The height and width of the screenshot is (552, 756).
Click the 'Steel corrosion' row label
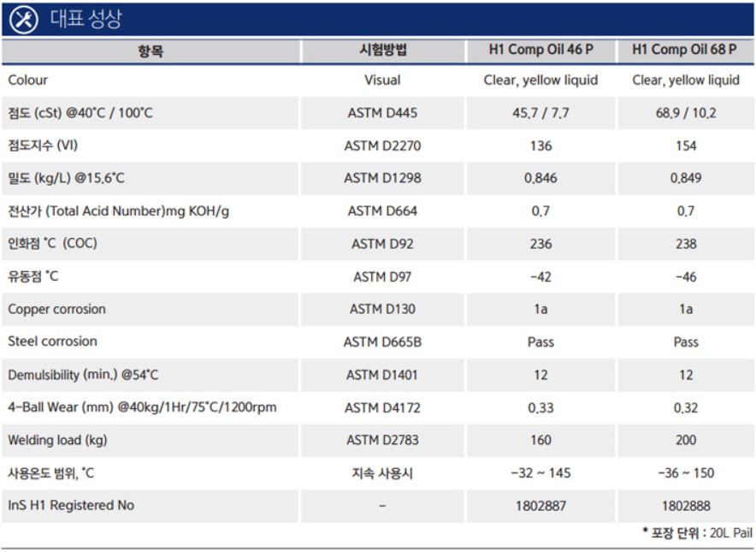(x=52, y=341)
